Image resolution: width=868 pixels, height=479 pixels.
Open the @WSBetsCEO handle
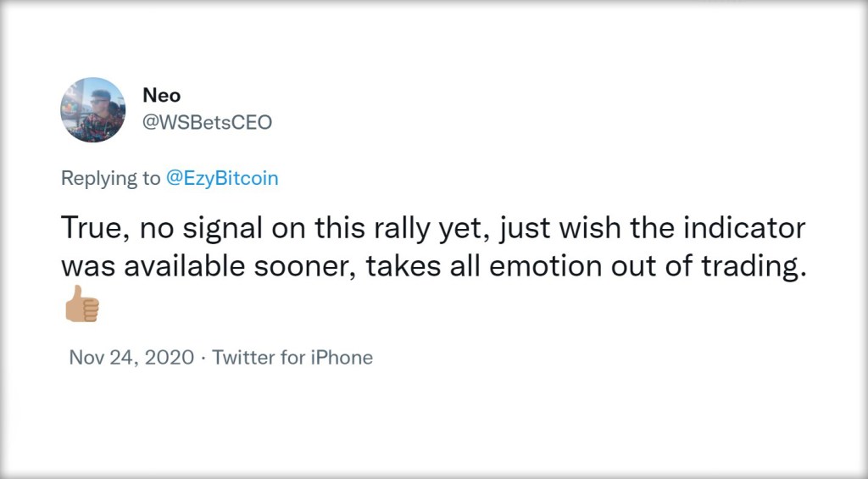(x=207, y=122)
